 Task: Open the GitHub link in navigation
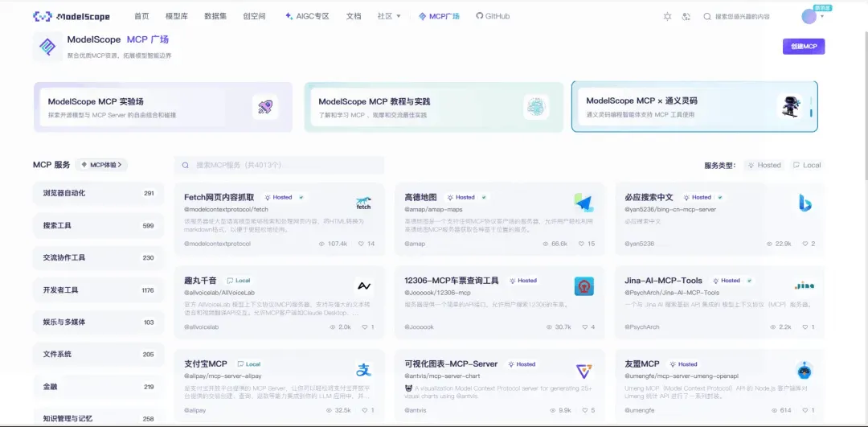point(493,17)
